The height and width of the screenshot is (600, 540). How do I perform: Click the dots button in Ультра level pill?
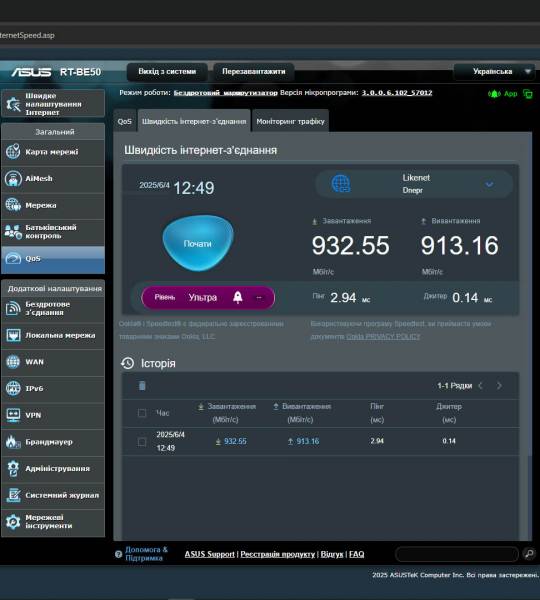(259, 297)
